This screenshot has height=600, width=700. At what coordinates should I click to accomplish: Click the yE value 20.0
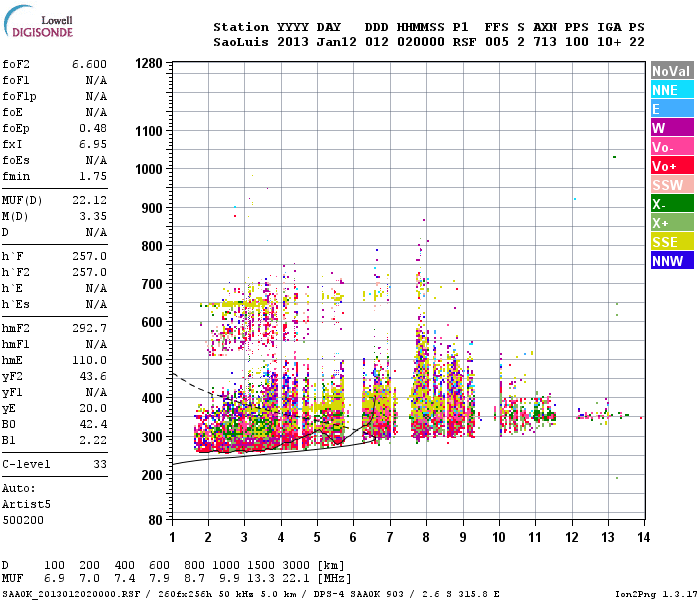pos(93,408)
